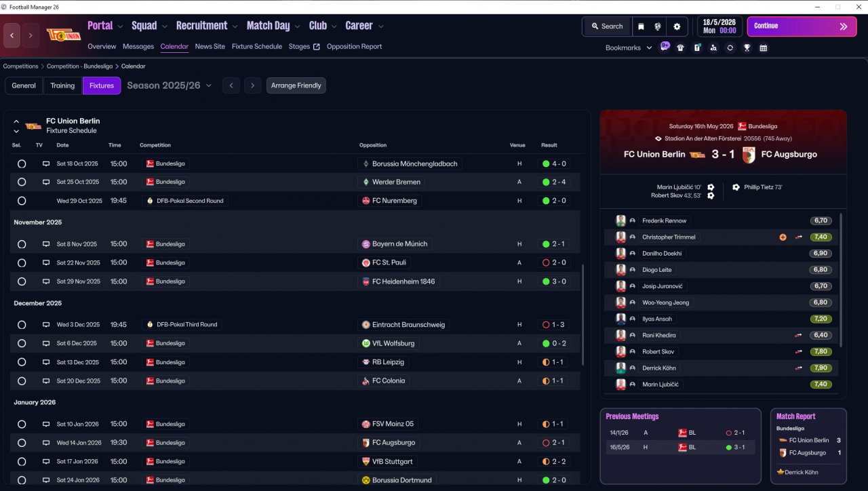Screen dimensions: 868x491
Task: Select the Wed 29 Oct 2025 fixture radio
Action: [22, 201]
